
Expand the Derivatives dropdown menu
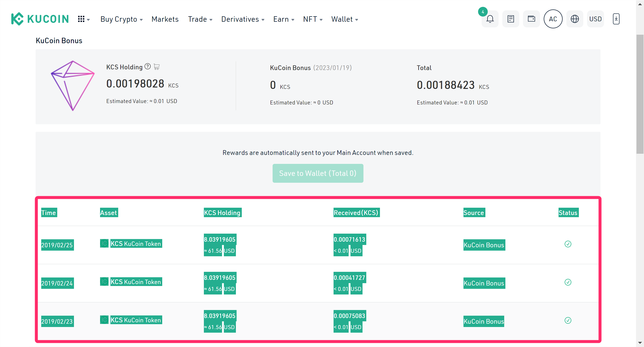[x=243, y=19]
